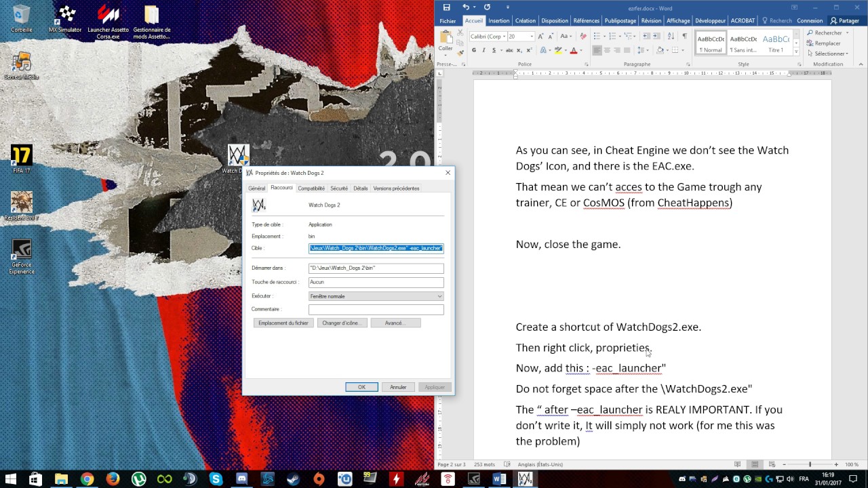Viewport: 868px width, 488px height.
Task: Open font color dropdown arrow
Action: (581, 50)
